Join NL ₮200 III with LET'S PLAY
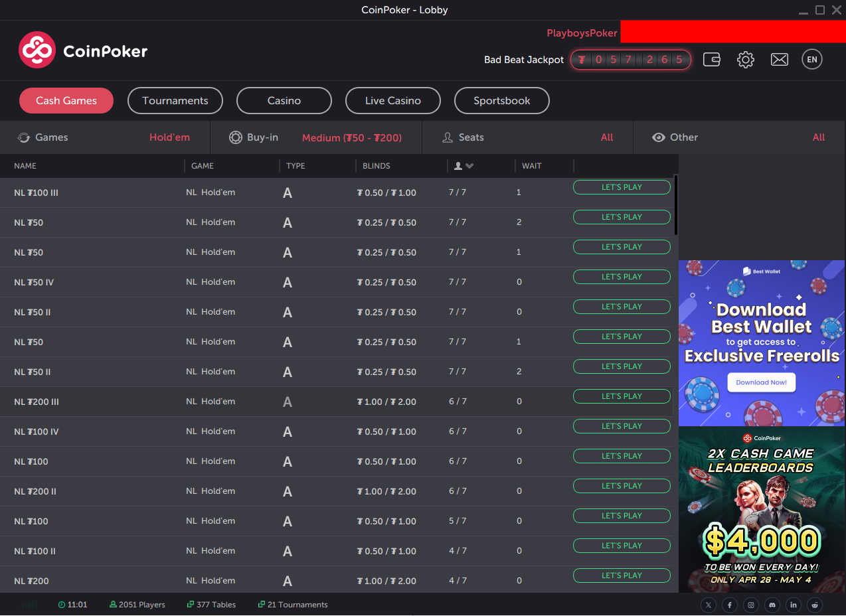The width and height of the screenshot is (846, 616). (x=622, y=396)
